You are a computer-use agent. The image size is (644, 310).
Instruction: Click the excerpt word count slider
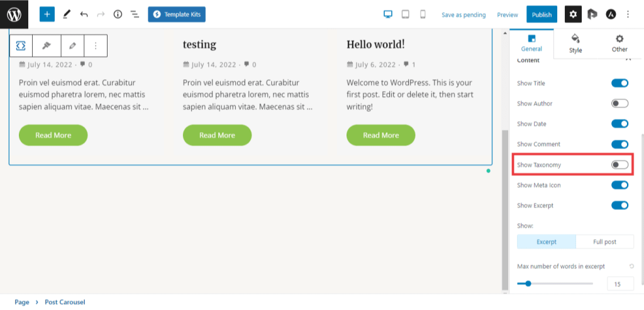click(528, 284)
